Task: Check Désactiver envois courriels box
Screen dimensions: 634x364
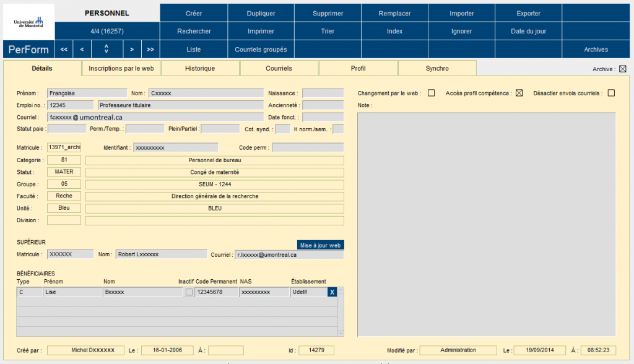Action: click(x=611, y=93)
